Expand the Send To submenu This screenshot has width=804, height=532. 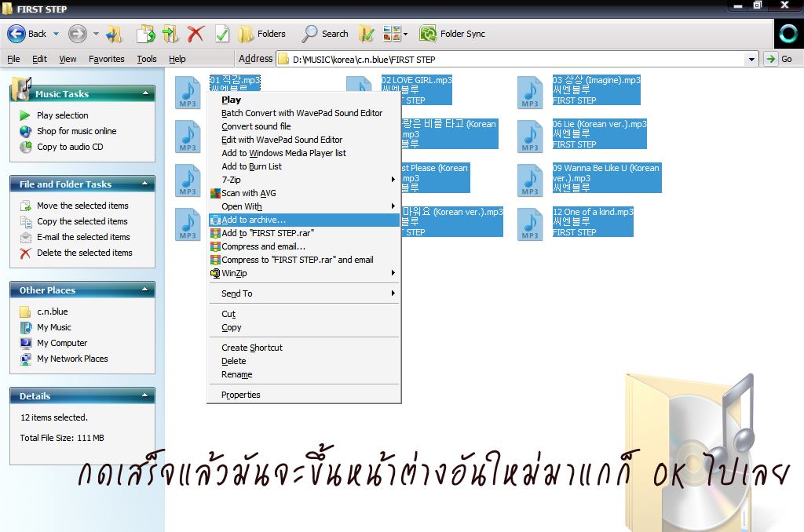(x=304, y=293)
